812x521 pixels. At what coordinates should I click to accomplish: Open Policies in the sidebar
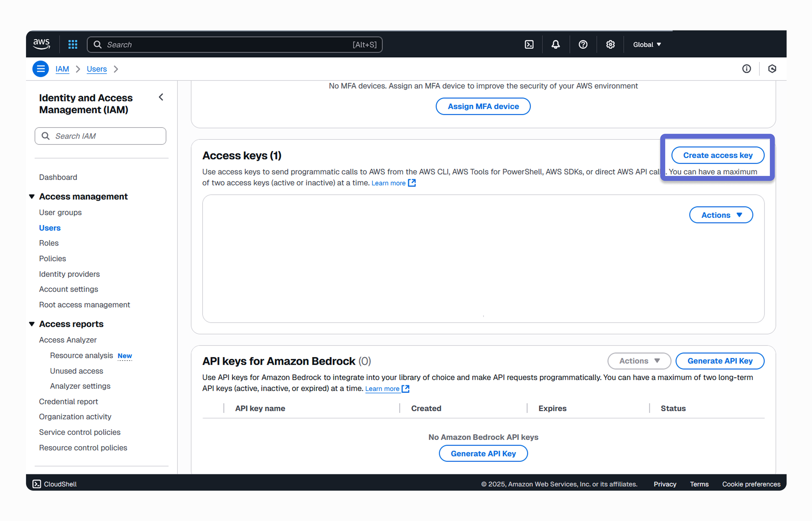53,259
